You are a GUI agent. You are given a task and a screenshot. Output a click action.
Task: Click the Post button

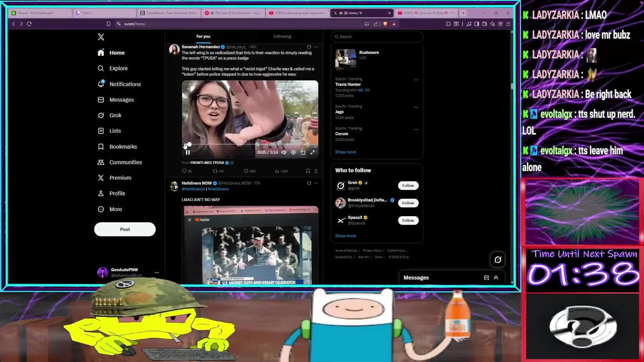pos(125,229)
